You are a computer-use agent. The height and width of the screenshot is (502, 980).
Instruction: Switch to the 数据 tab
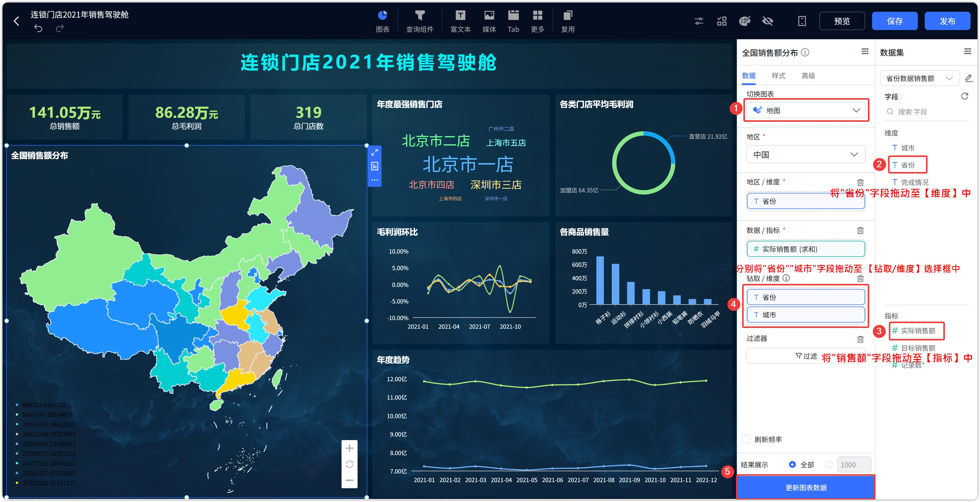click(x=749, y=76)
